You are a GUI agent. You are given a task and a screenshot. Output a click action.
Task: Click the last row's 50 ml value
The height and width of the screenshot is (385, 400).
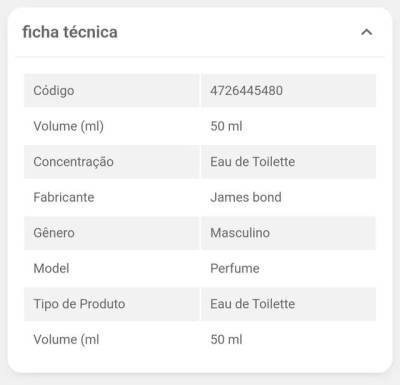pyautogui.click(x=226, y=340)
